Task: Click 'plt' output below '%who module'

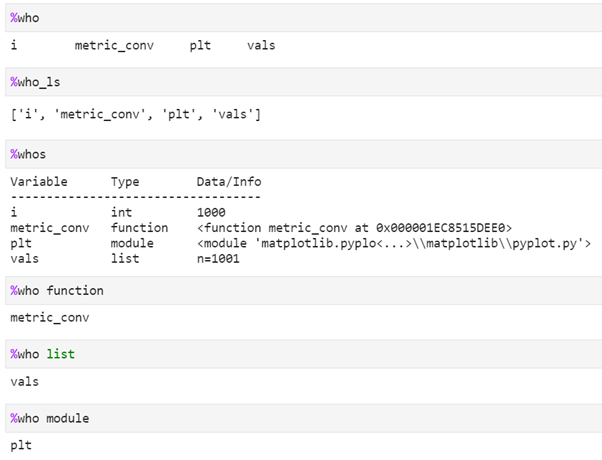Action: [x=21, y=445]
